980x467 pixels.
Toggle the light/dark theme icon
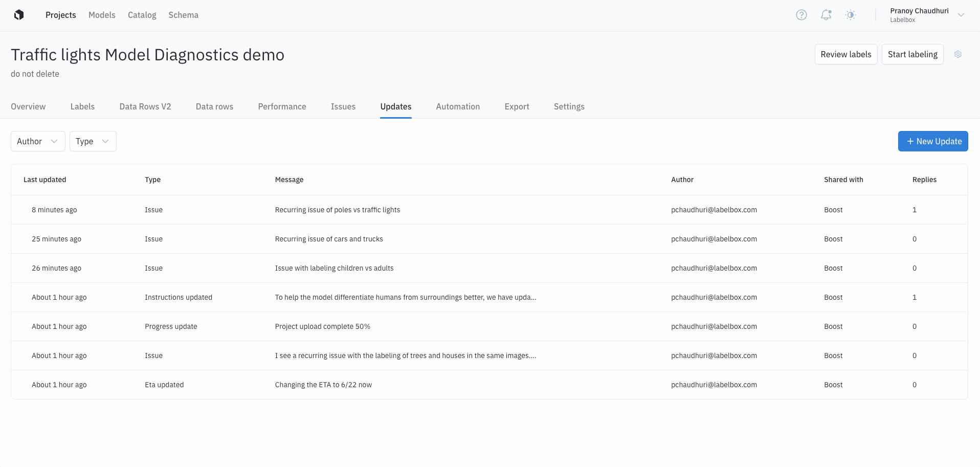tap(851, 15)
